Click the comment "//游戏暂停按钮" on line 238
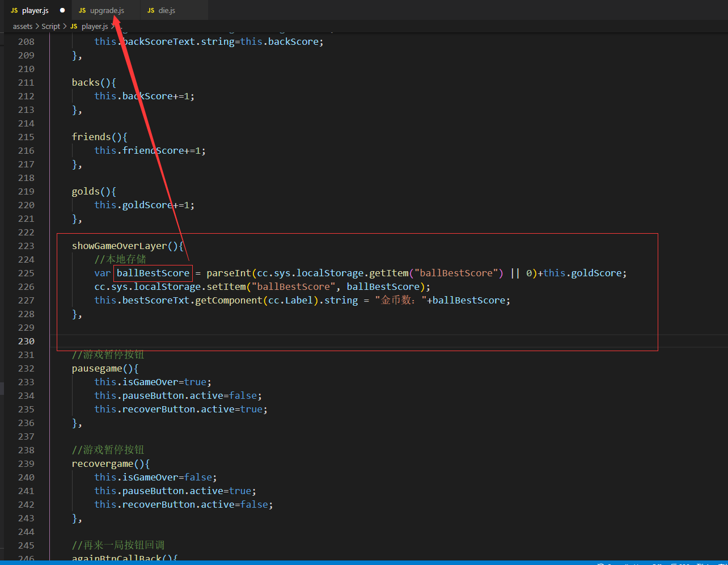The image size is (728, 565). point(108,450)
